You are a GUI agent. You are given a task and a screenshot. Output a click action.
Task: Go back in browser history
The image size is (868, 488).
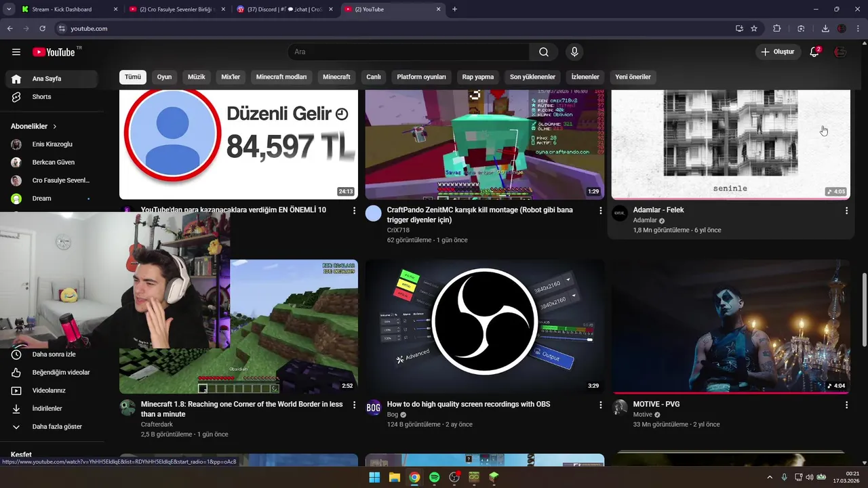pyautogui.click(x=10, y=28)
